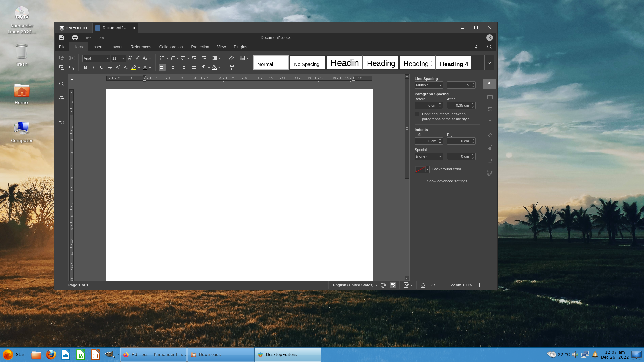Copy selection with the copy icon
Image resolution: width=644 pixels, height=362 pixels.
coord(62,58)
